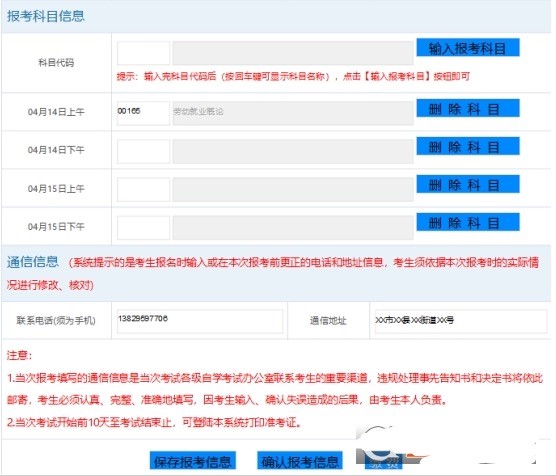
Task: Click the 04月15日下午 row label
Action: (x=56, y=226)
